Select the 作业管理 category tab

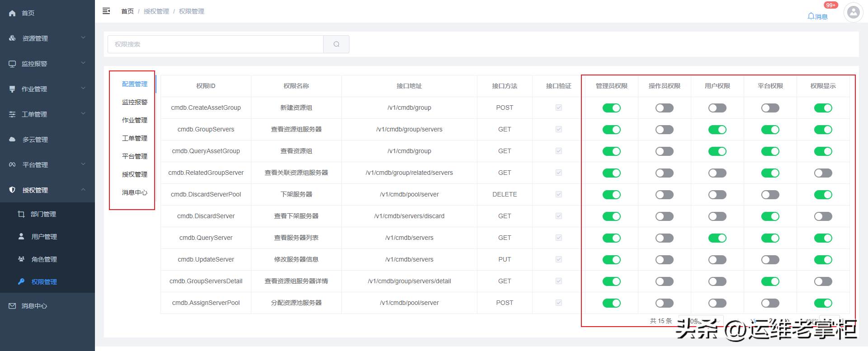tap(135, 120)
